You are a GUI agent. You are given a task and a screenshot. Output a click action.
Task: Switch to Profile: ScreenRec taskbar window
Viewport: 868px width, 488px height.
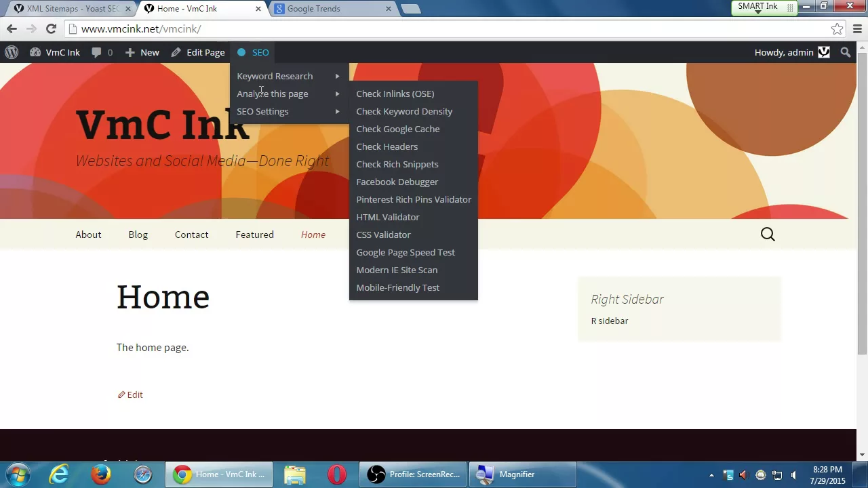pos(413,474)
